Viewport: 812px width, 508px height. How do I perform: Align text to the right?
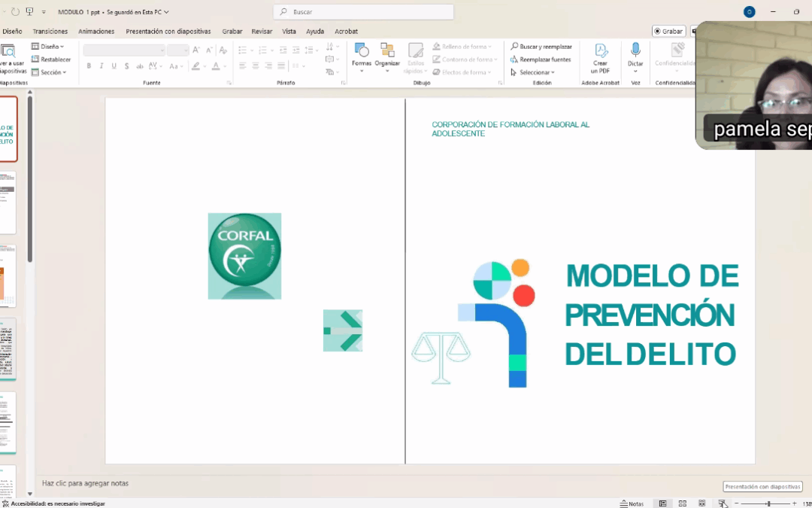tap(268, 65)
